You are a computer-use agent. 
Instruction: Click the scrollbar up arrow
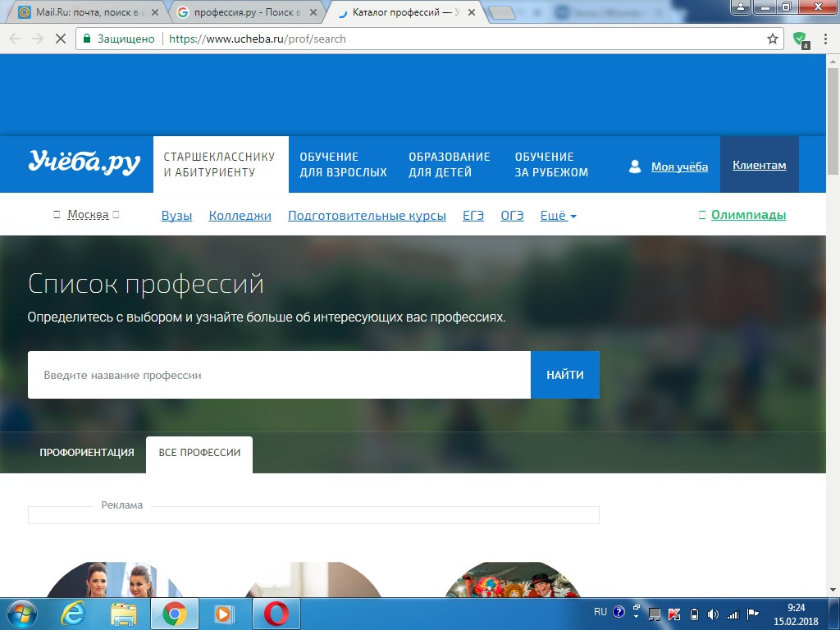coord(833,62)
